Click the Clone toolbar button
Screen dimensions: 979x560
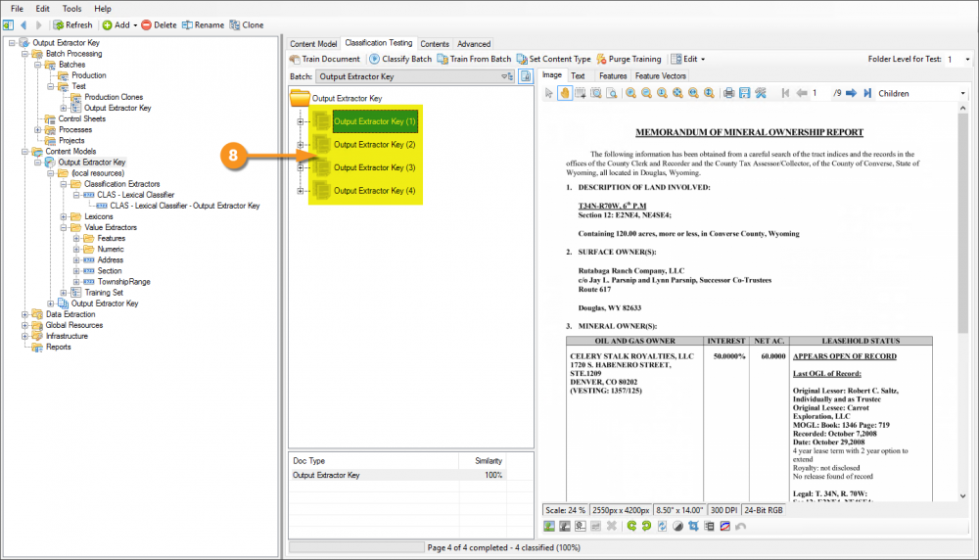pos(246,24)
